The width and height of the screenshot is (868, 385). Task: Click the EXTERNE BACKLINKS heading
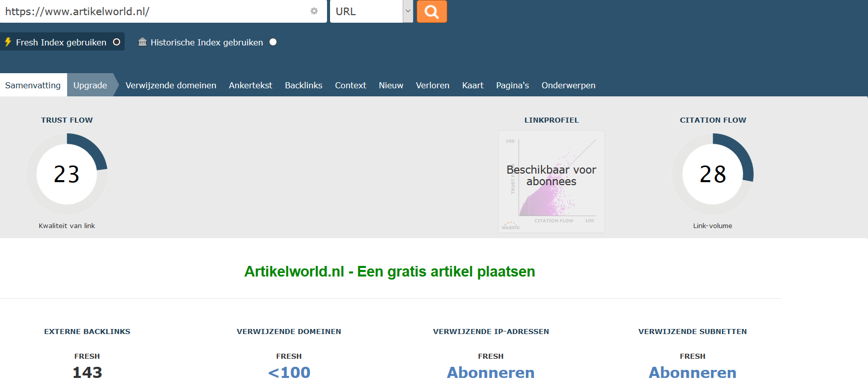tap(87, 332)
